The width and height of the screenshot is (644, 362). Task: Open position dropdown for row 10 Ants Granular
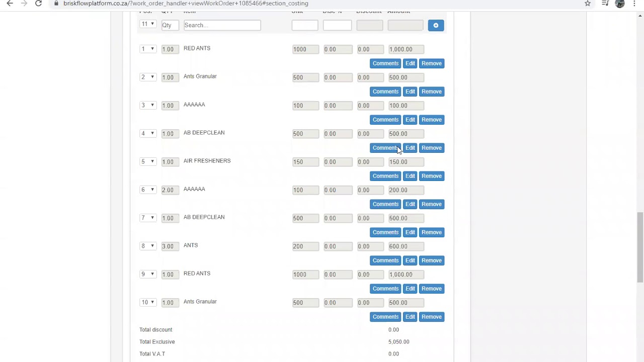[x=148, y=302]
